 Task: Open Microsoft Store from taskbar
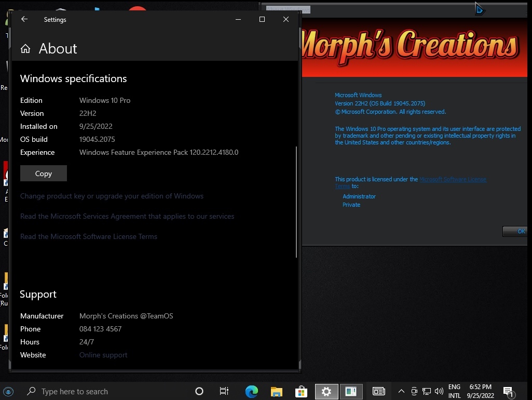(x=301, y=391)
